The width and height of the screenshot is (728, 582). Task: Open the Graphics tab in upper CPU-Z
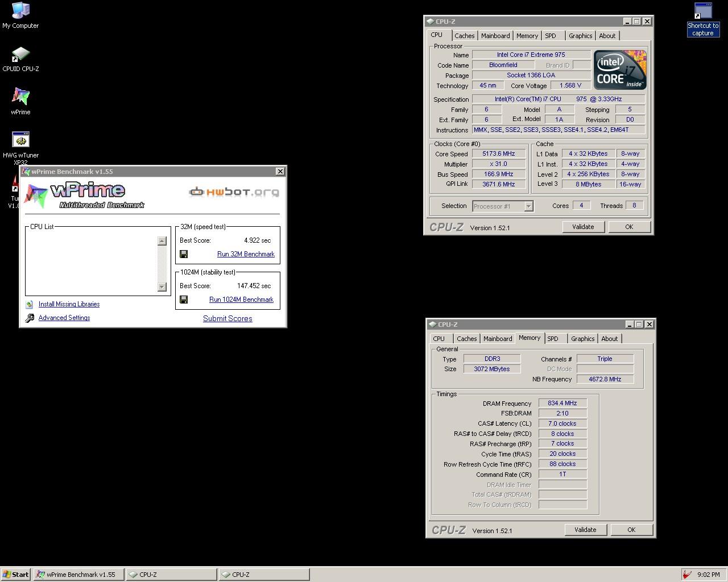click(580, 36)
